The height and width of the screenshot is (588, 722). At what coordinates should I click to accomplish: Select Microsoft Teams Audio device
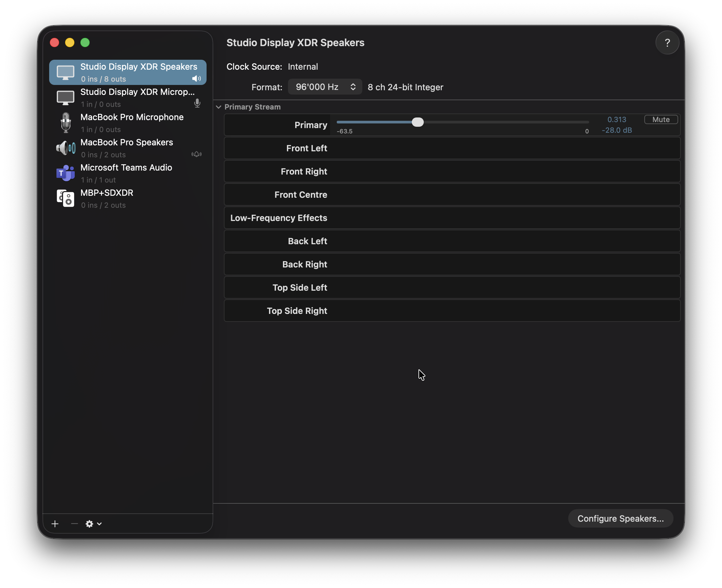click(x=128, y=174)
